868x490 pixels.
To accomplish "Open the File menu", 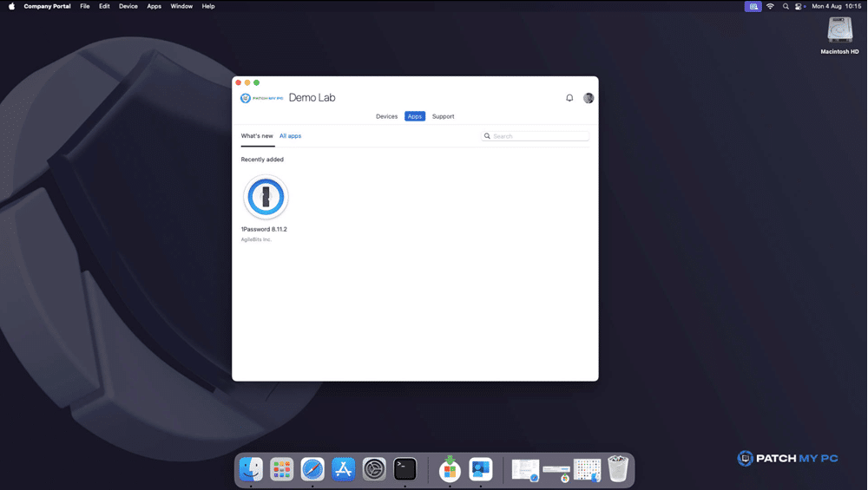I will pyautogui.click(x=85, y=7).
